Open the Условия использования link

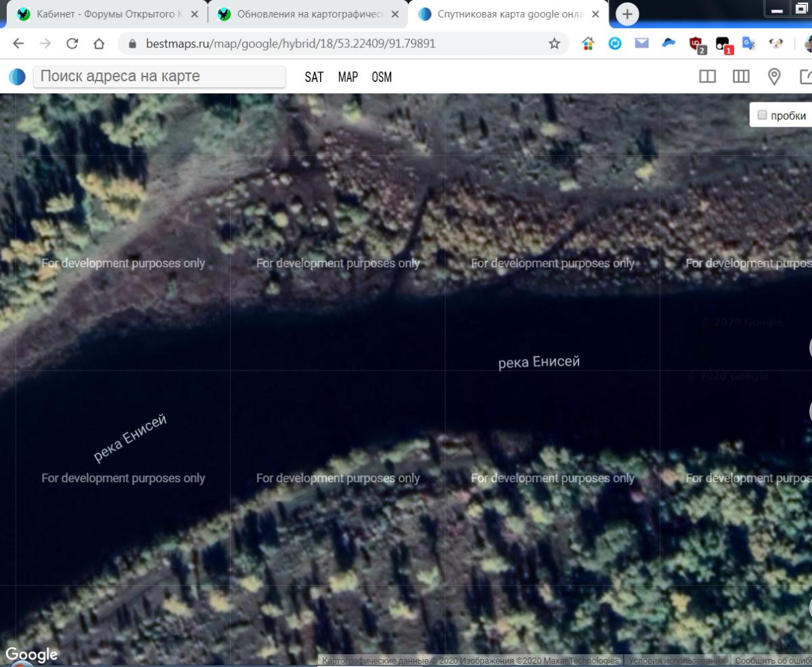coord(676,660)
